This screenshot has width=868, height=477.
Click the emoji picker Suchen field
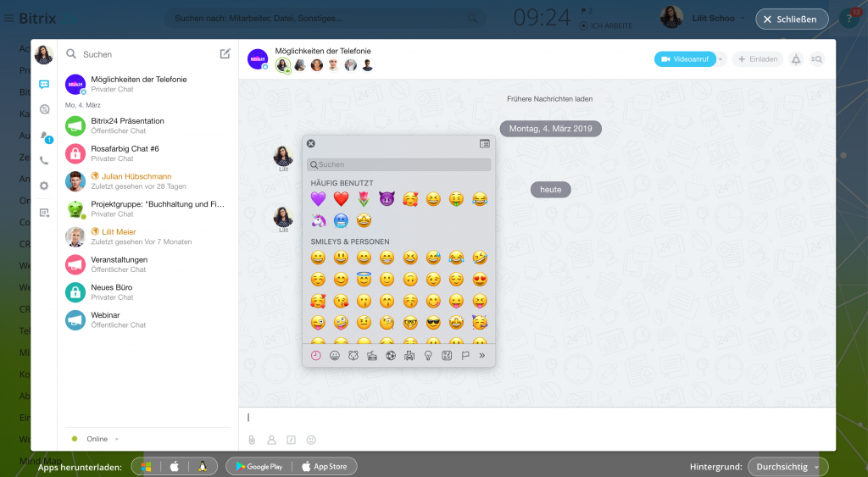399,164
